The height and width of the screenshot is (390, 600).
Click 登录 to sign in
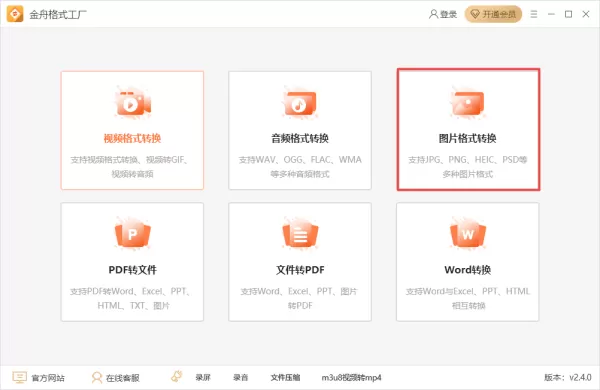(x=448, y=14)
